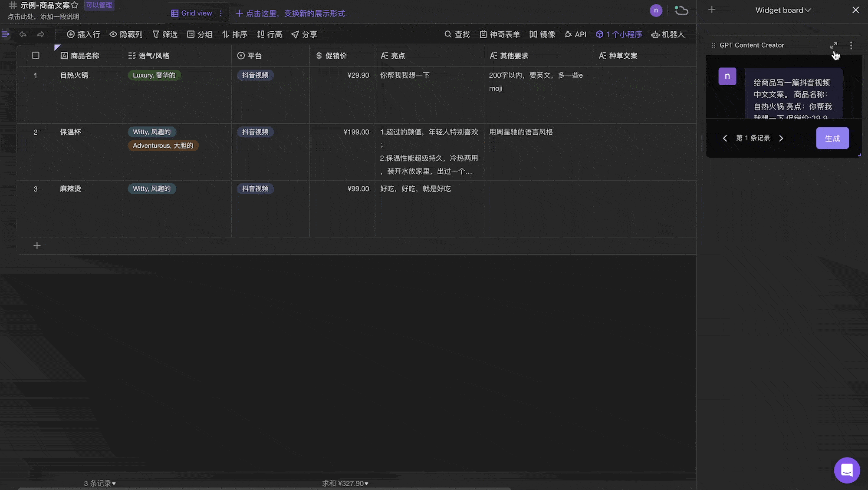Toggle Hide columns (隐藏列) eye icon
Screen dimensions: 868x490
coord(113,34)
